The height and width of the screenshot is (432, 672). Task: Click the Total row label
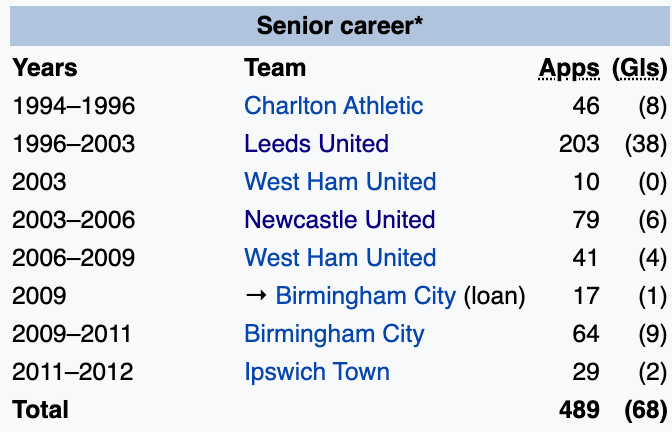(x=41, y=410)
